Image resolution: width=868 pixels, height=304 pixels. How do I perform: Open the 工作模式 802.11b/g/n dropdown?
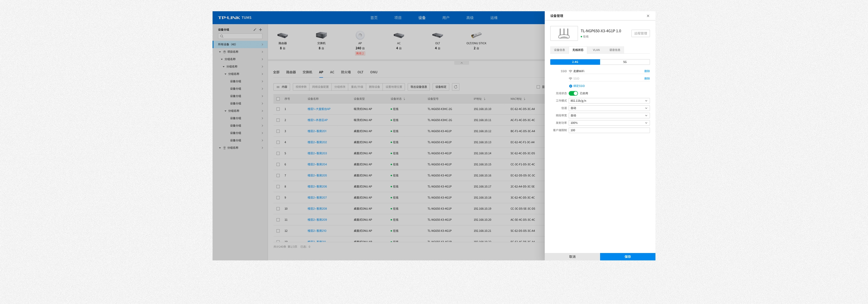coord(609,101)
